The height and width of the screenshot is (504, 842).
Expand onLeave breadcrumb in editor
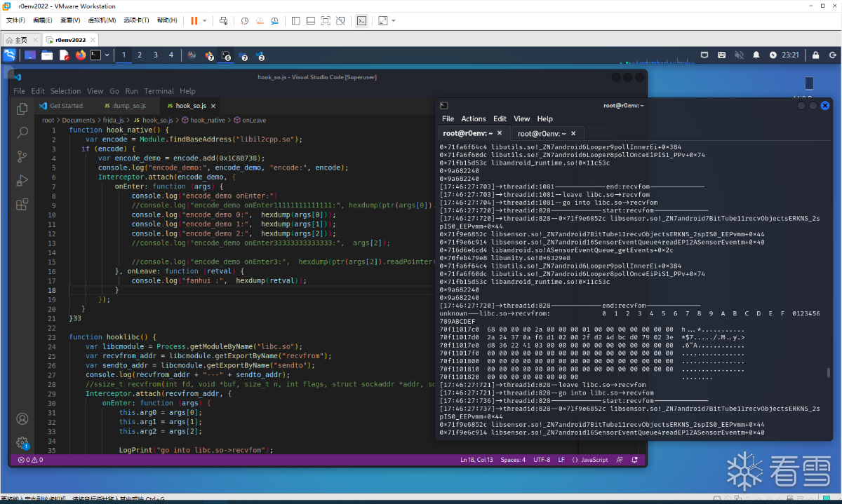coord(250,121)
